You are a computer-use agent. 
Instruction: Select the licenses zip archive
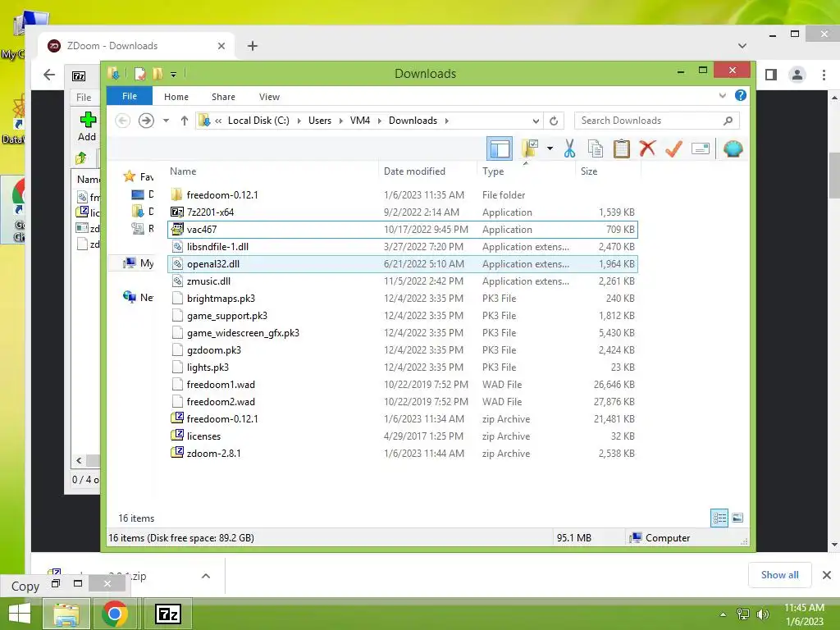[402, 436]
